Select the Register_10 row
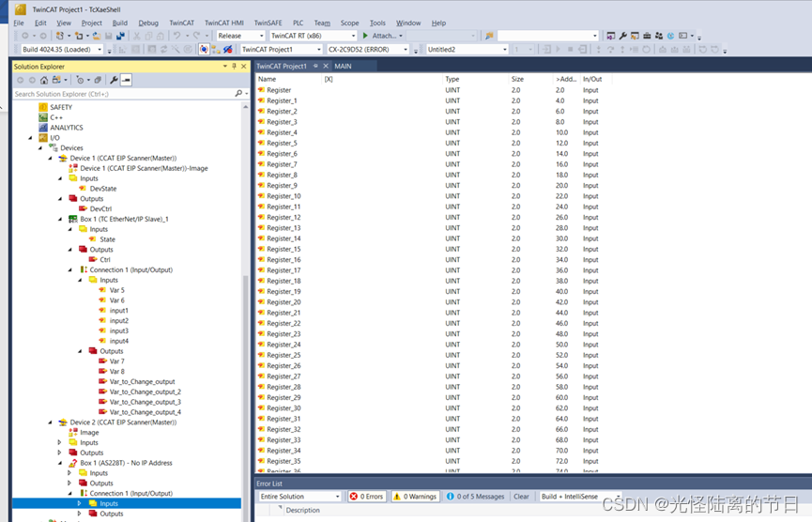The height and width of the screenshot is (522, 812). (x=283, y=195)
